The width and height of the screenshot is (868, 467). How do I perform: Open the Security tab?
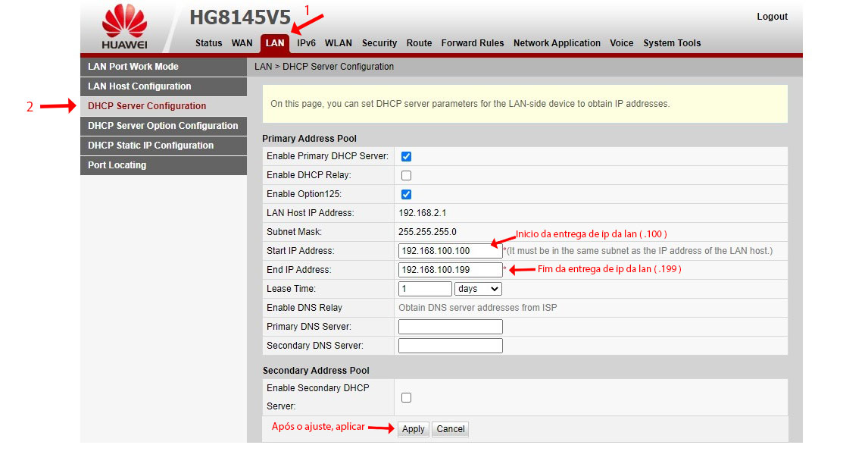click(x=379, y=43)
